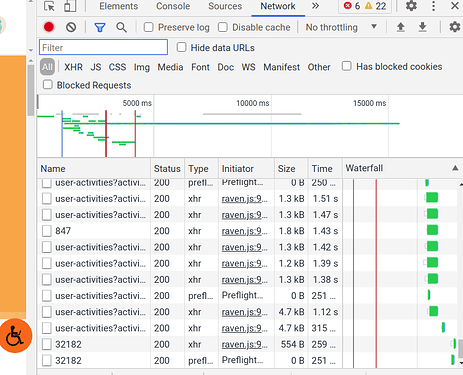463x375 pixels.
Task: Filter requests by Font
Action: point(200,67)
